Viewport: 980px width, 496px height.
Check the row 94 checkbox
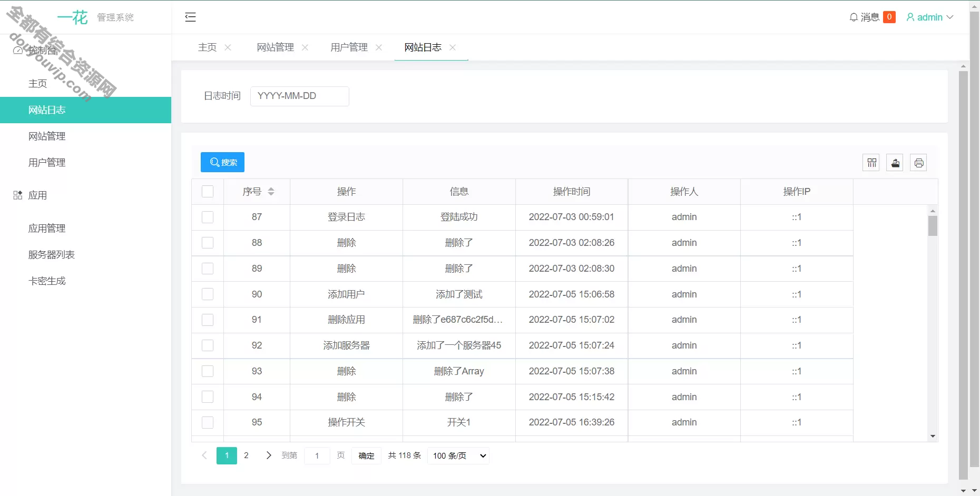208,397
